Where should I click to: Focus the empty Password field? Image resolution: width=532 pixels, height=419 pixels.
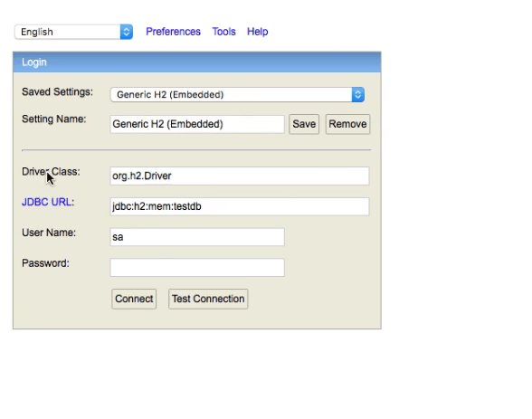point(197,267)
